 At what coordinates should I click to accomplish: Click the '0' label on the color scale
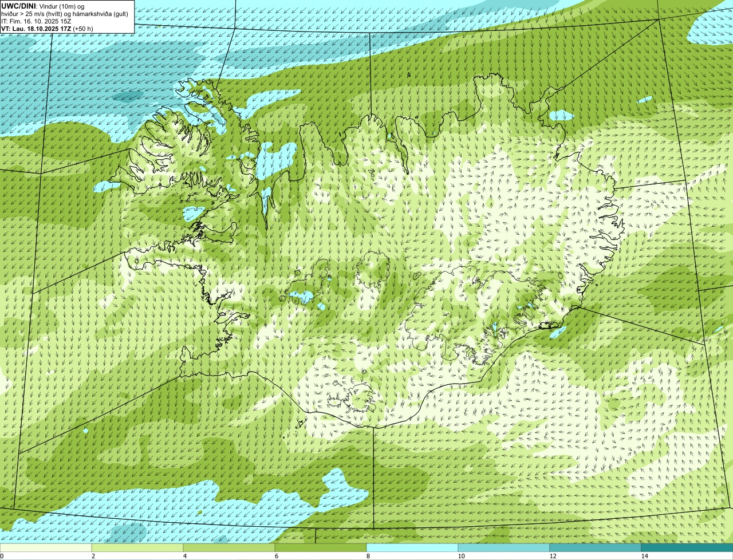2,556
